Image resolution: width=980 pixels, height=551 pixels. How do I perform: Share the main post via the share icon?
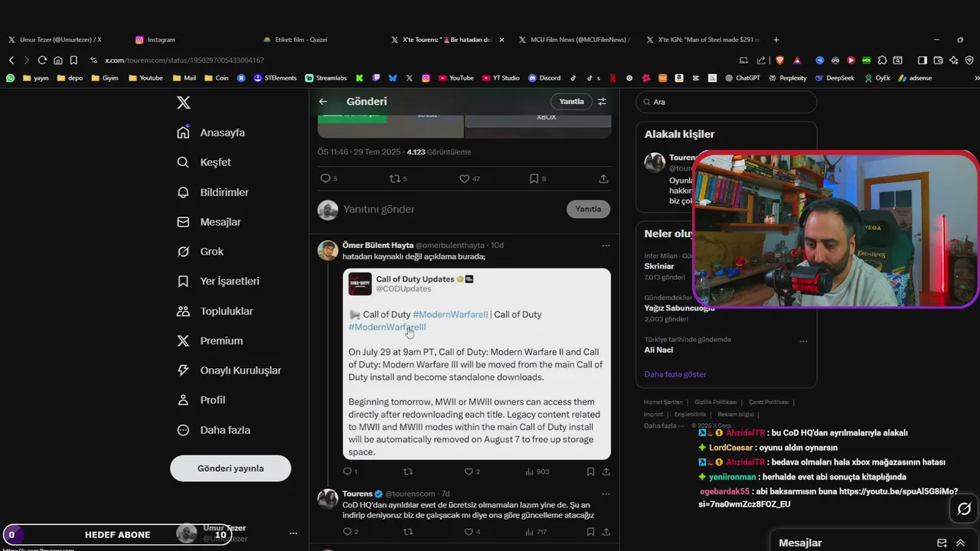point(603,178)
